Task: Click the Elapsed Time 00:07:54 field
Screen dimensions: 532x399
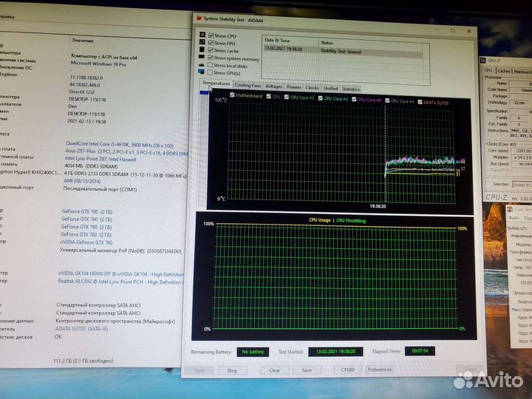Action: click(420, 351)
